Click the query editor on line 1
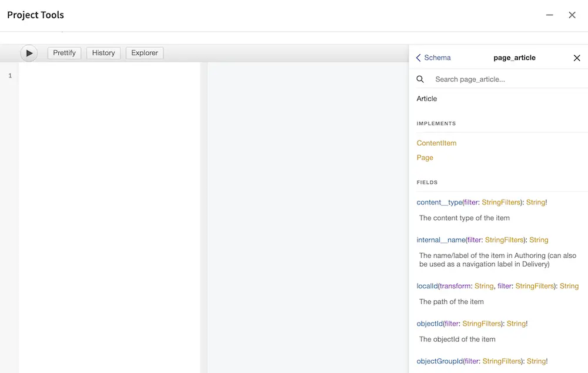The height and width of the screenshot is (373, 588). coord(109,76)
